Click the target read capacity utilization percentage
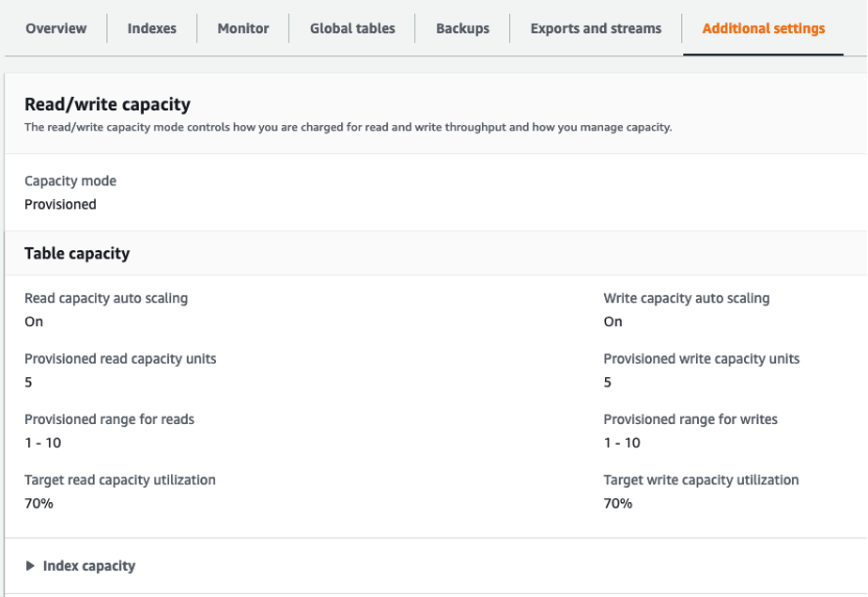The height and width of the screenshot is (597, 868). (x=38, y=503)
